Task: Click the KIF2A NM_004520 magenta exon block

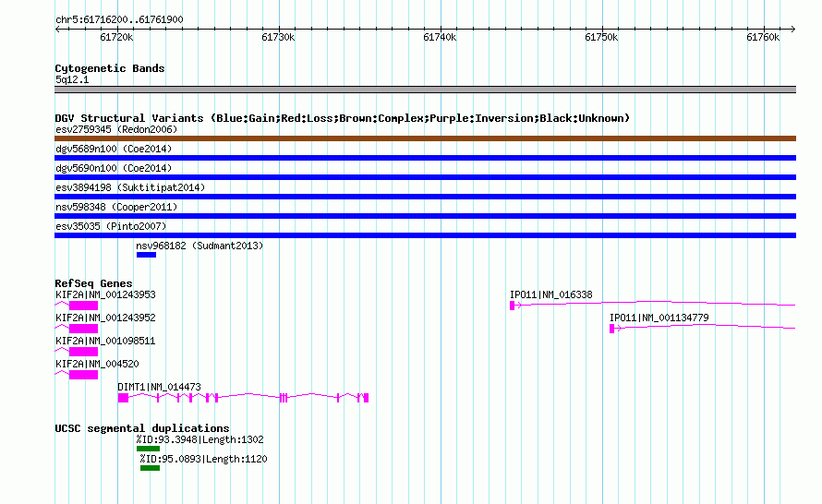Action: [83, 375]
